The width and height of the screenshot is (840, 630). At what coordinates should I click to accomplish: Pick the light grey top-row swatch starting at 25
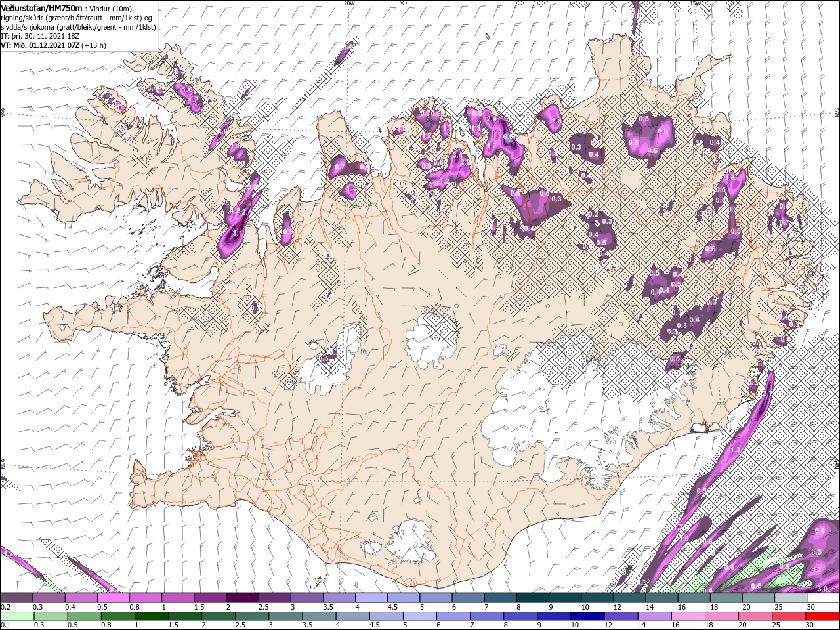[791, 598]
